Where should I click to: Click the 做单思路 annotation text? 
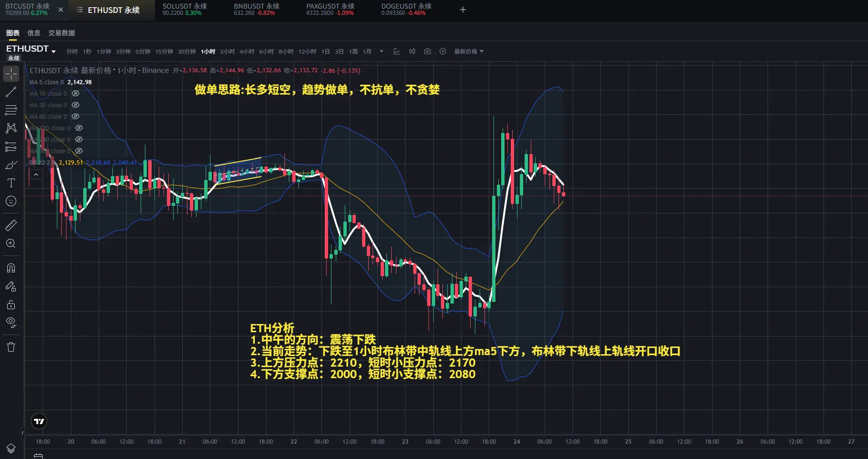pos(317,90)
